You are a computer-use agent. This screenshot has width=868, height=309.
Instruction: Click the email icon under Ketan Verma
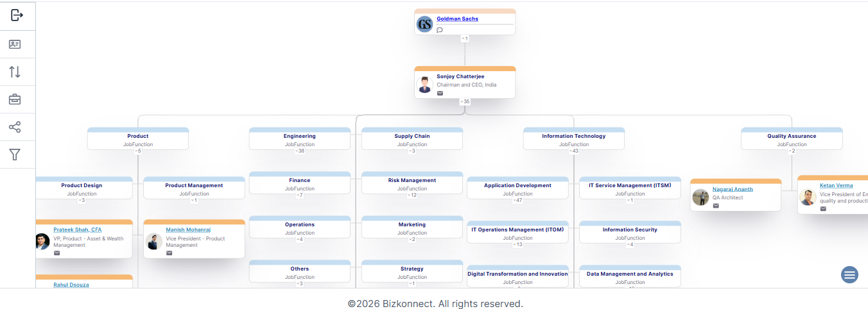[x=823, y=209]
